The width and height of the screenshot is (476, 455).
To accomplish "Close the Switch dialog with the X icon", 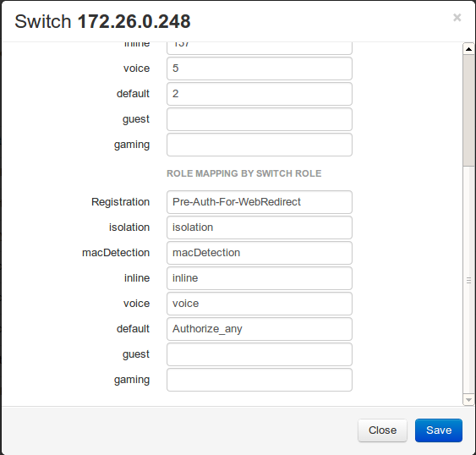I will pos(457,18).
